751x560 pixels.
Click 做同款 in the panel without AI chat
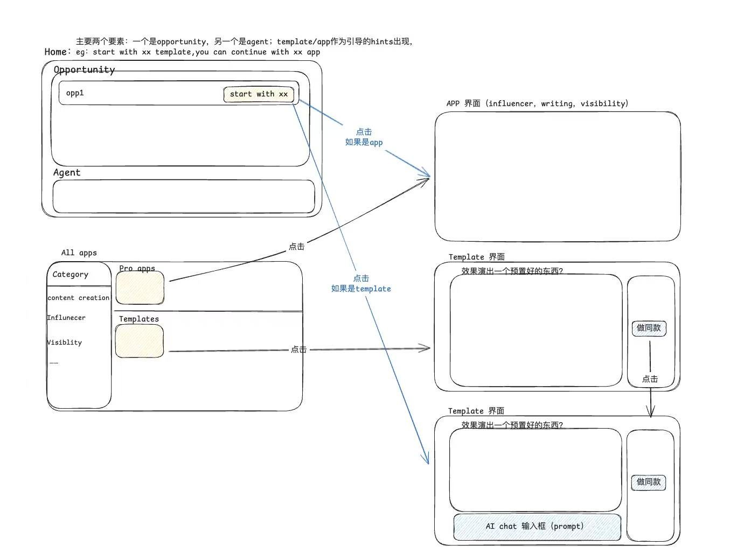(x=649, y=328)
